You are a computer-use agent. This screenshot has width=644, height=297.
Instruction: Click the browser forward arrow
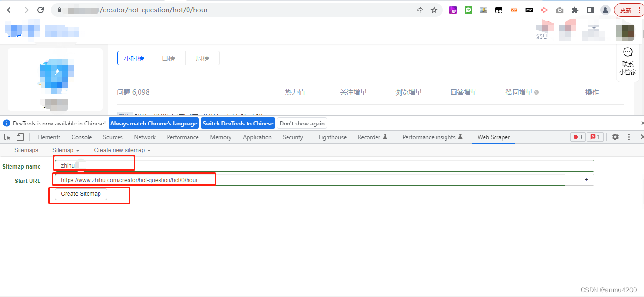[x=25, y=10]
